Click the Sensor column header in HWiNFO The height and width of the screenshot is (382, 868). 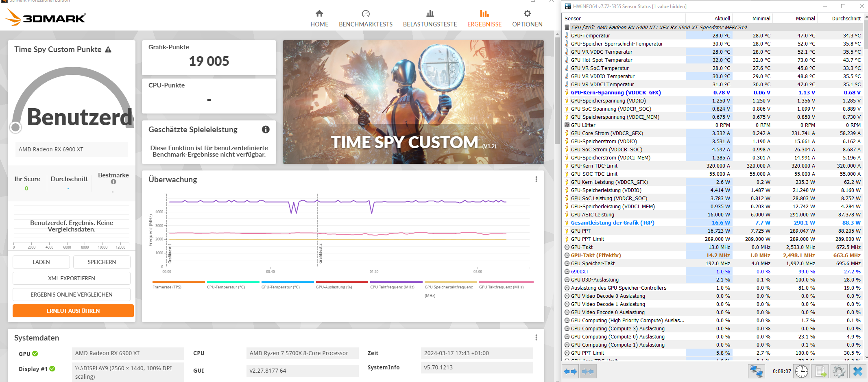coord(624,19)
